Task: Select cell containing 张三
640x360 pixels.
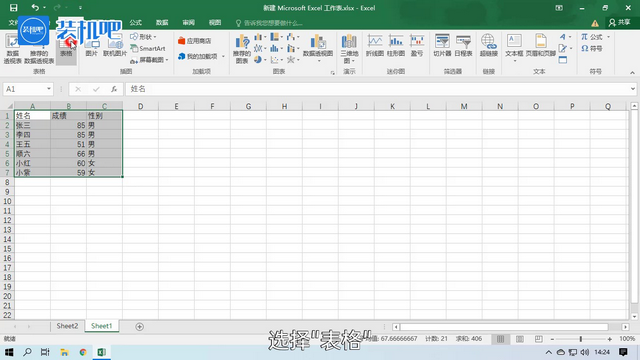Action: tap(32, 125)
